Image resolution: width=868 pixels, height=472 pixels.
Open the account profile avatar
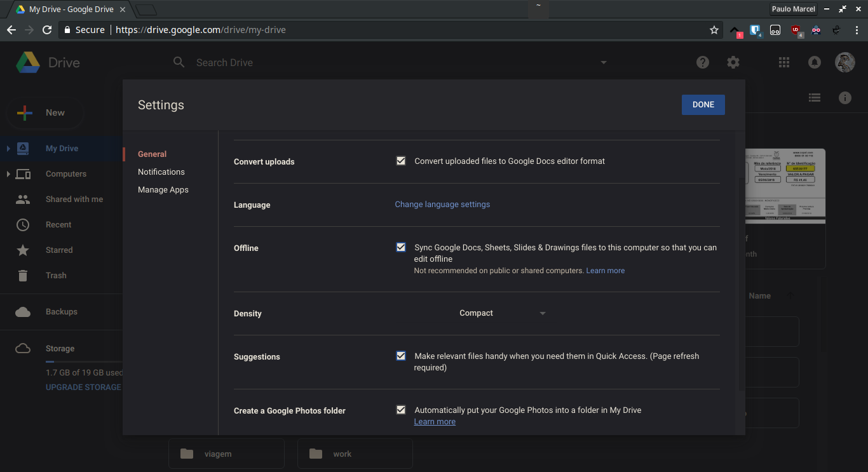pyautogui.click(x=845, y=62)
